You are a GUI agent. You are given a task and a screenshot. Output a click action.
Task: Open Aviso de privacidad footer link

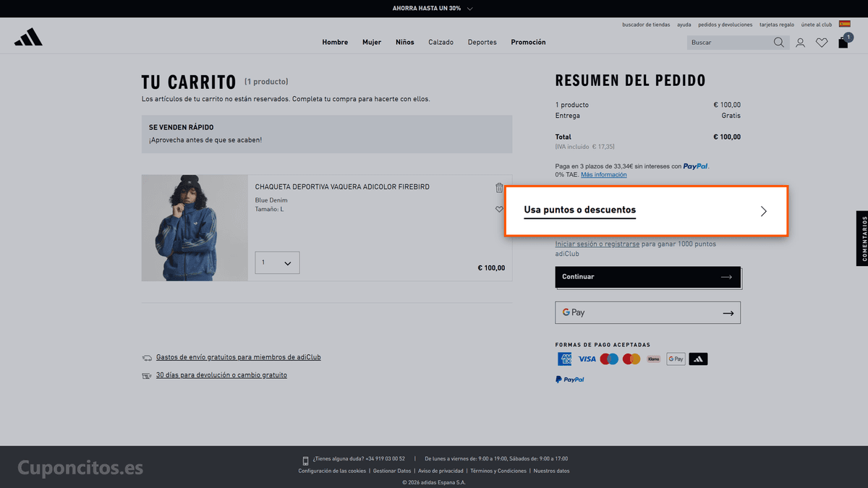coord(441,471)
